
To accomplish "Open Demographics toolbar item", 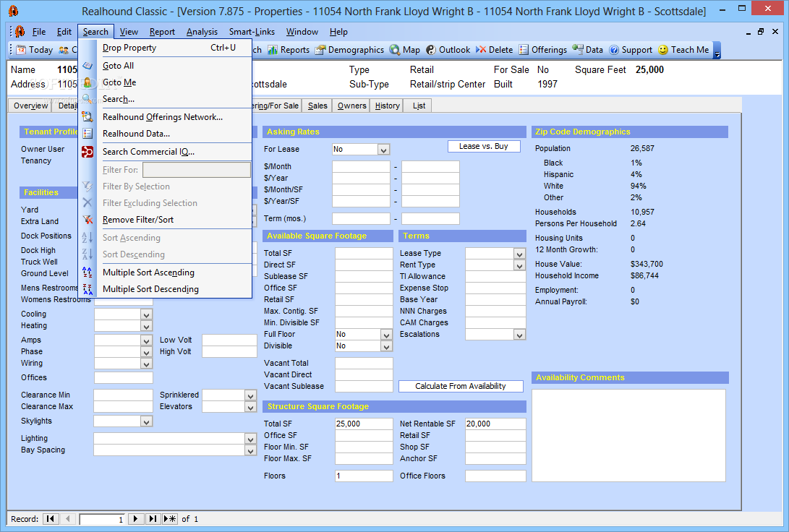I will [x=350, y=50].
